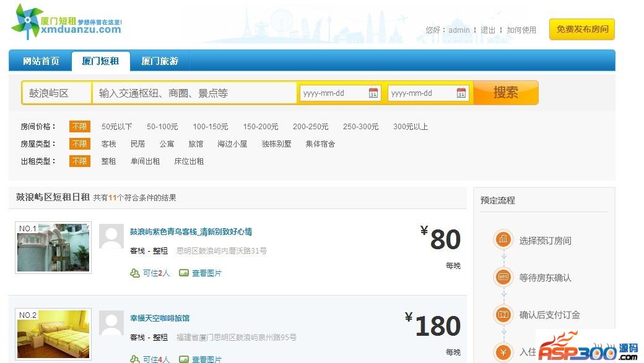This screenshot has width=644, height=363.
Task: Filter house type 公寓
Action: click(167, 144)
